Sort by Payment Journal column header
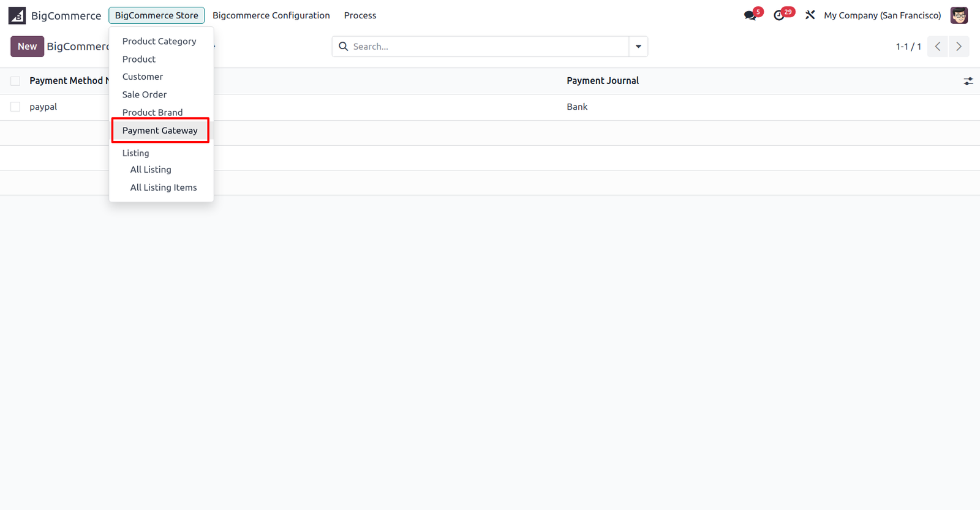 click(x=603, y=81)
